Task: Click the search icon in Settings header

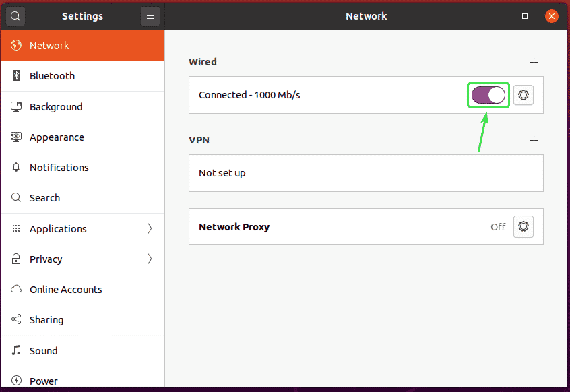Action: click(15, 16)
